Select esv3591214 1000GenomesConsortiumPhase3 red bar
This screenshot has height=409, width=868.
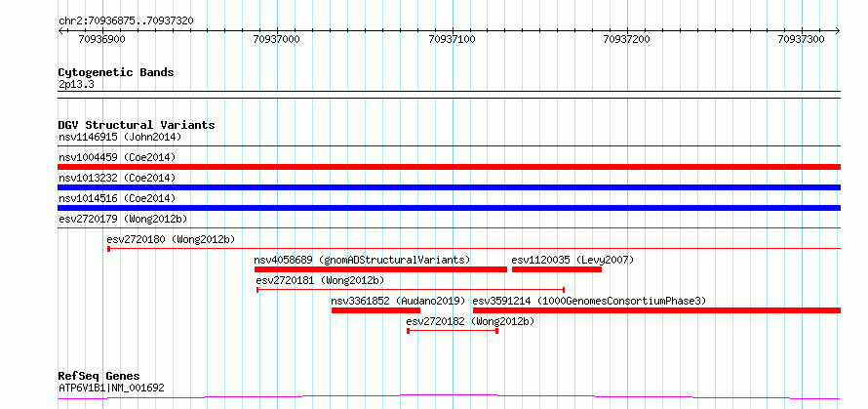pyautogui.click(x=657, y=310)
